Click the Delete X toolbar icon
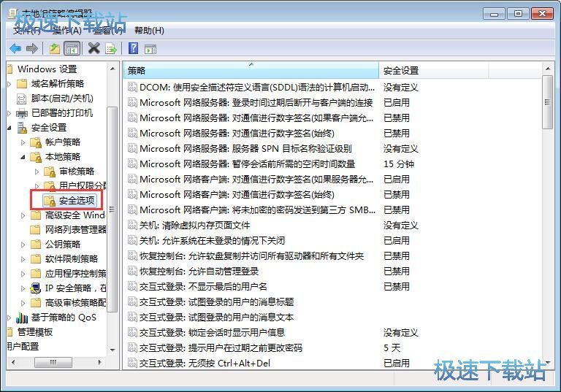 click(93, 48)
